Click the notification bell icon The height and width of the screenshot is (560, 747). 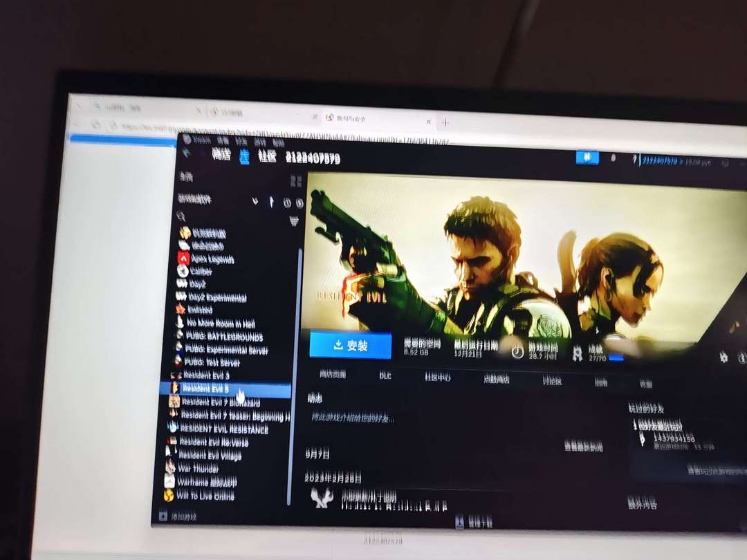tap(613, 158)
